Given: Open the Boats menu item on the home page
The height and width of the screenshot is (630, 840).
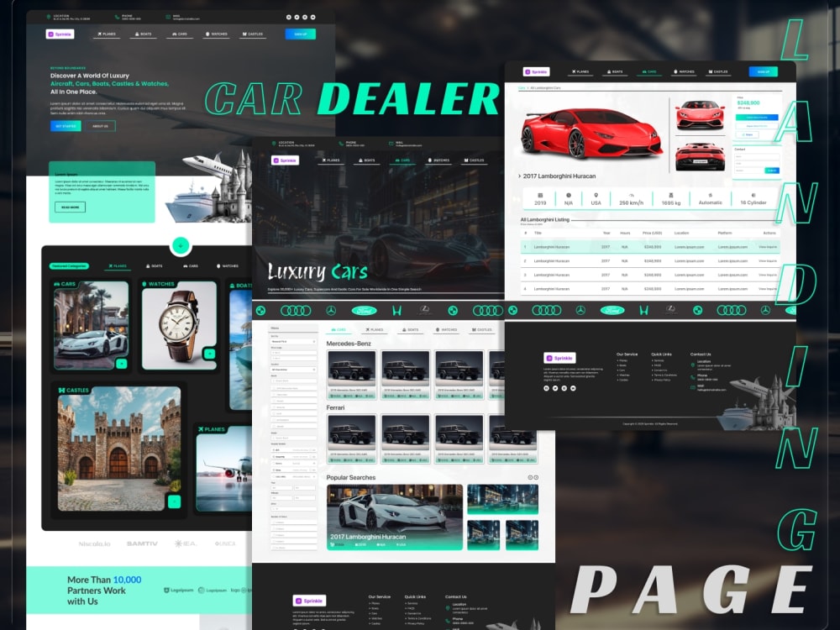Looking at the screenshot, I should pos(144,34).
